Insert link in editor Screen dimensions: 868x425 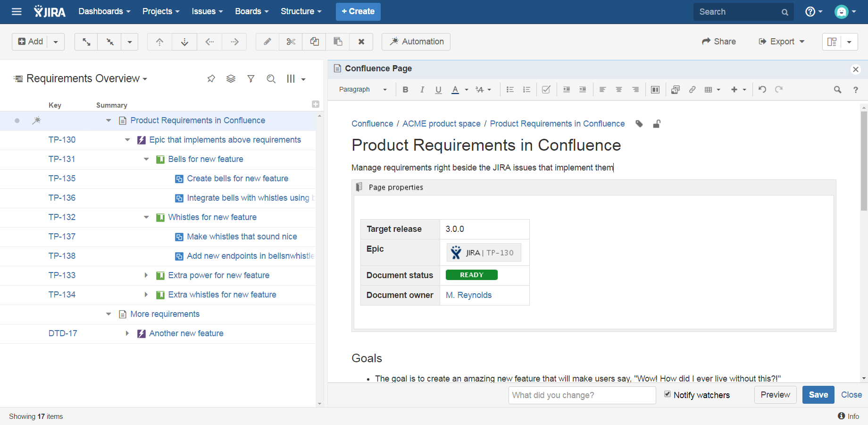click(692, 90)
